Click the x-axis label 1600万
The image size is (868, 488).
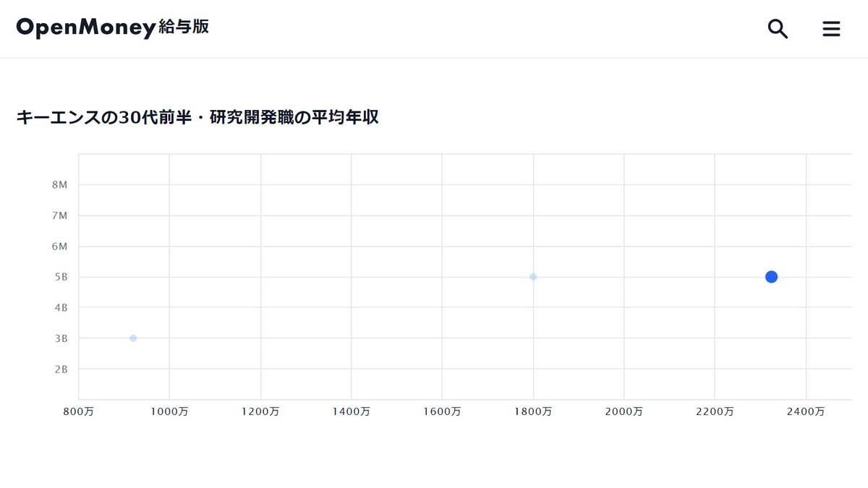click(x=443, y=411)
